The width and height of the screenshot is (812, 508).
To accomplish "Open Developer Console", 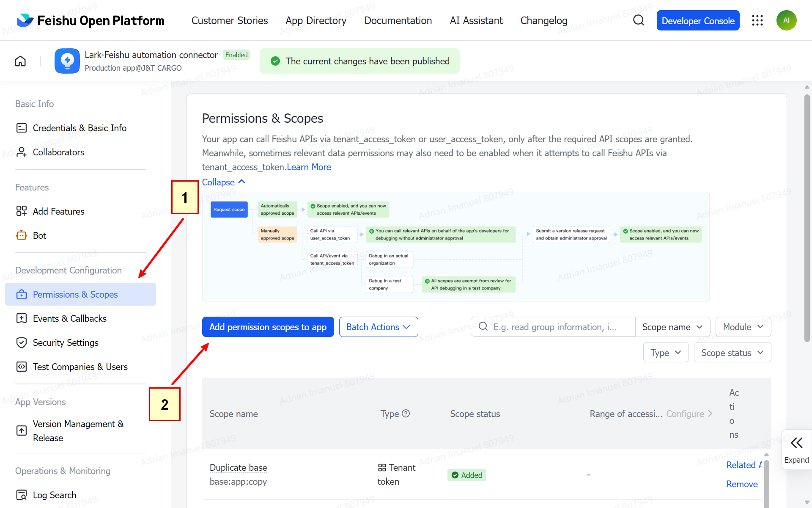I will 698,20.
